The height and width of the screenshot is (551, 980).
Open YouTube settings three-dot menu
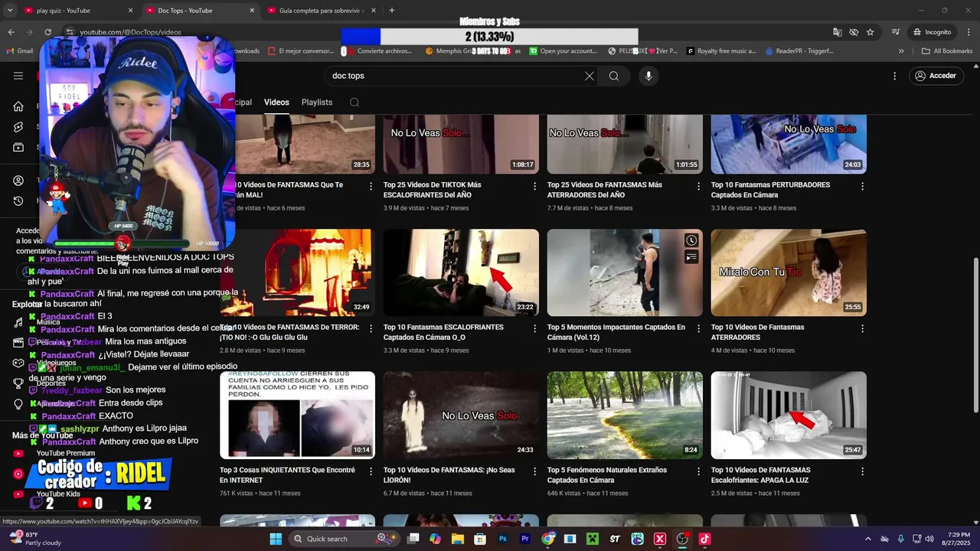[x=894, y=76]
